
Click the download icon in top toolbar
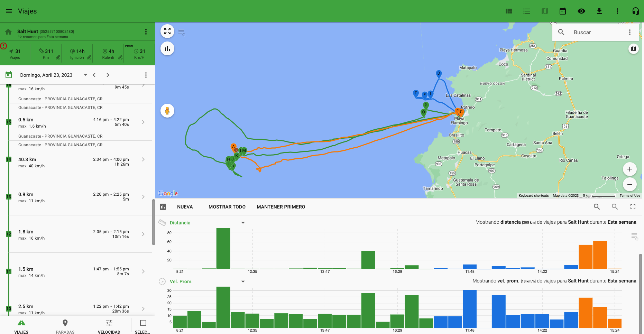coord(599,11)
